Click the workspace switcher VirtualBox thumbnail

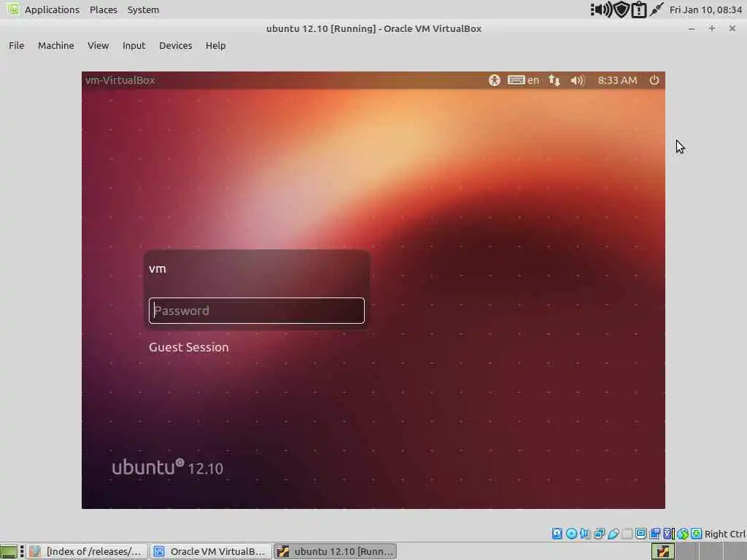pos(663,551)
